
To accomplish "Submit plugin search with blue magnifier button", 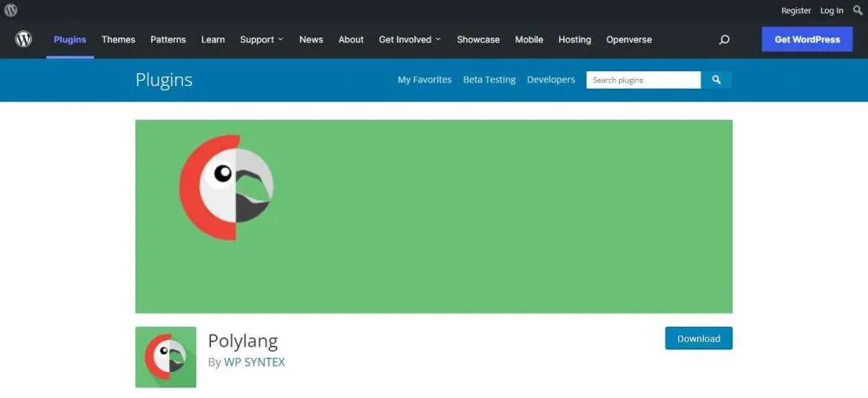I will (x=716, y=80).
